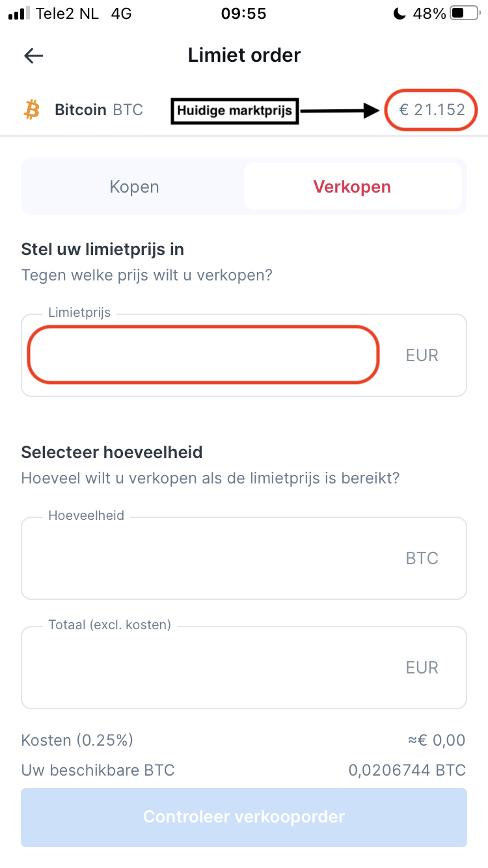Go back using the left arrow

tap(34, 55)
